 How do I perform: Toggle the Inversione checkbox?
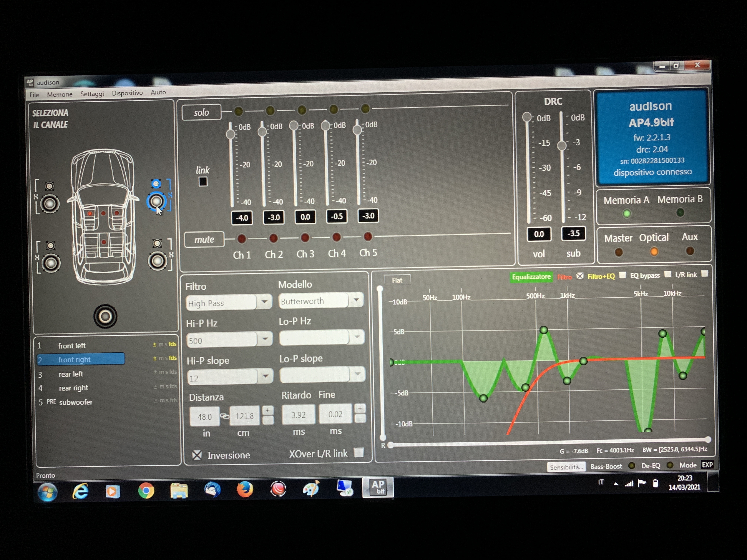(x=197, y=455)
